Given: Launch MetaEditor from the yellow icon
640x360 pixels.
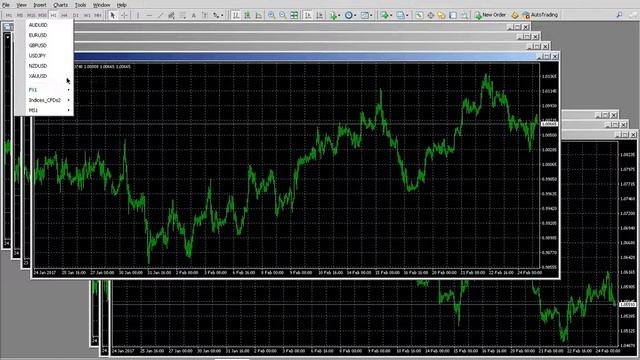Looking at the screenshot, I should coord(515,15).
